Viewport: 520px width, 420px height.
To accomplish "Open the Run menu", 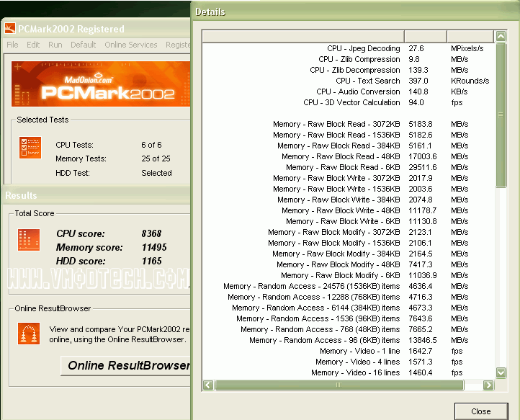I will click(x=55, y=45).
